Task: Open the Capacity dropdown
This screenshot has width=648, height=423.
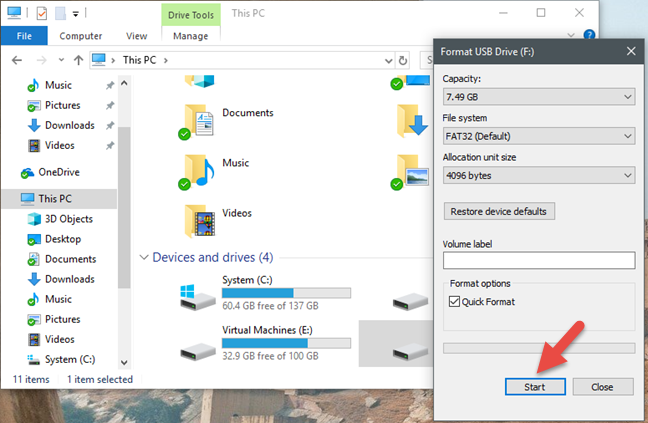Action: tap(539, 97)
